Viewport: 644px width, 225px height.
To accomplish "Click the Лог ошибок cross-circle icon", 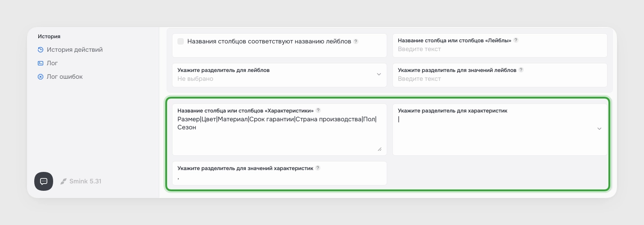I will [x=41, y=76].
